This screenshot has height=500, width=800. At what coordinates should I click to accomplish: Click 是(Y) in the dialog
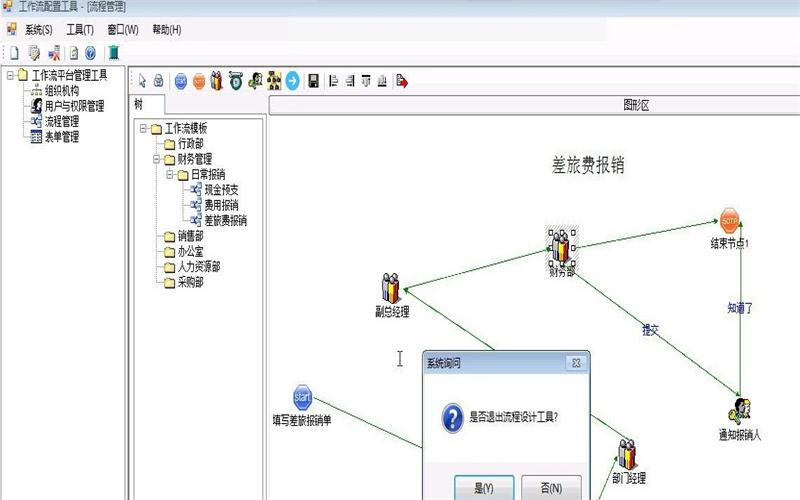(484, 488)
